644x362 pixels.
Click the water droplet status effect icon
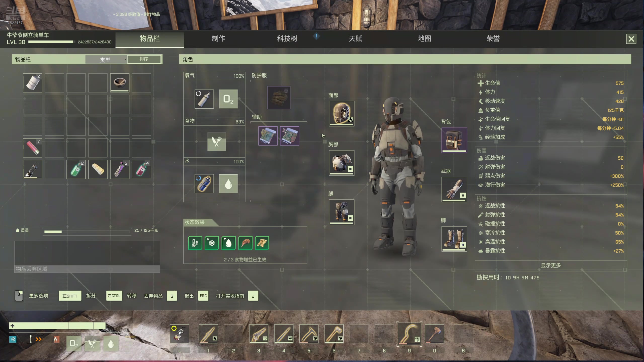(x=228, y=243)
